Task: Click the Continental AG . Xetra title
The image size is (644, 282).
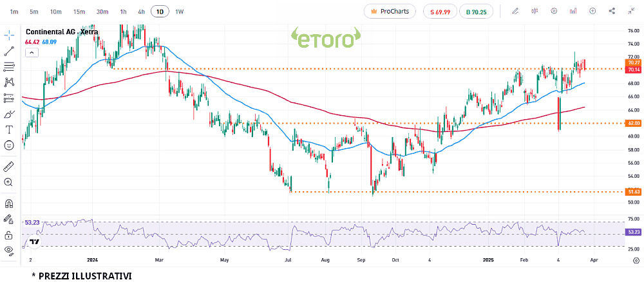Action: tap(62, 32)
